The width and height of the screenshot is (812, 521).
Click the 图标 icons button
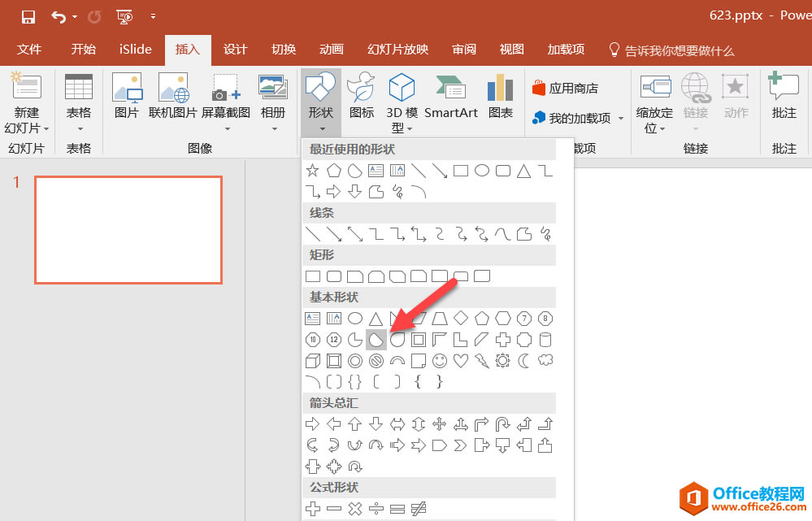pos(362,96)
